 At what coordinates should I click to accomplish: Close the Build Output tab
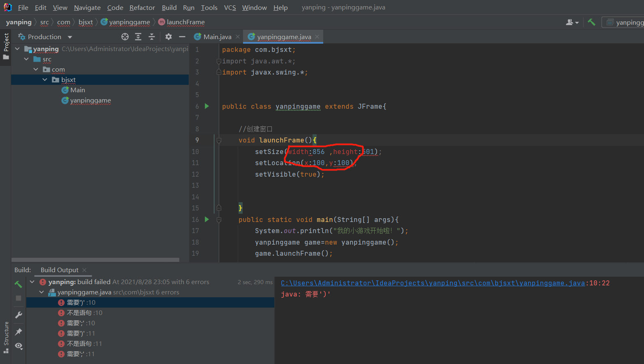click(x=84, y=270)
